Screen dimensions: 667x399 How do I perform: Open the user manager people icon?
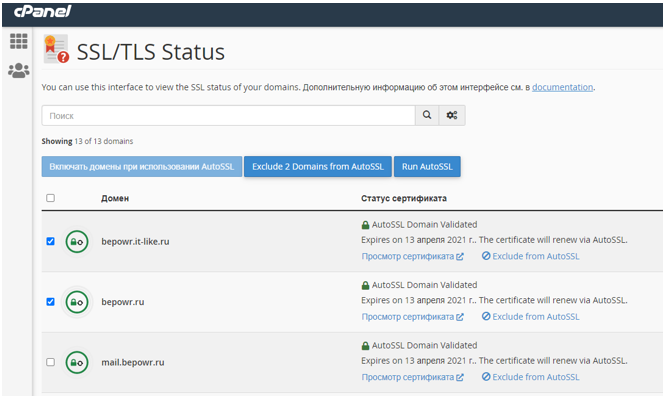(x=19, y=71)
